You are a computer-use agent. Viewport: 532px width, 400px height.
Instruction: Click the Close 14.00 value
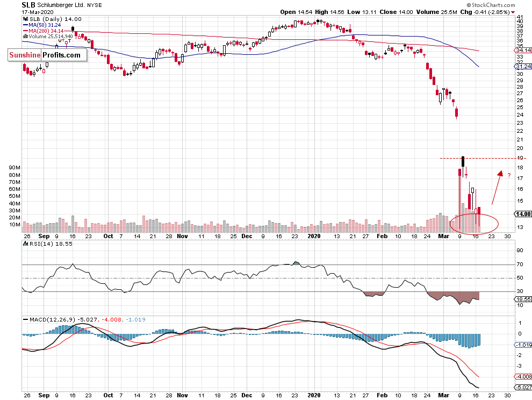tap(396, 12)
